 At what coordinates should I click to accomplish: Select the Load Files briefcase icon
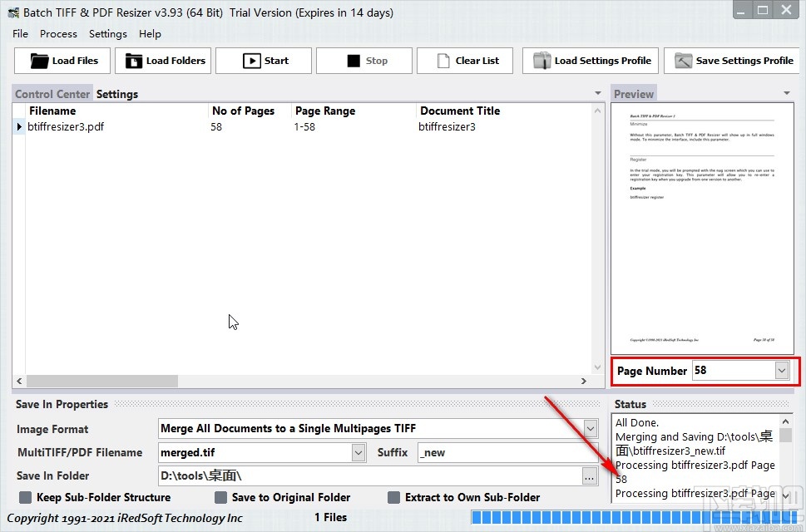[x=41, y=61]
